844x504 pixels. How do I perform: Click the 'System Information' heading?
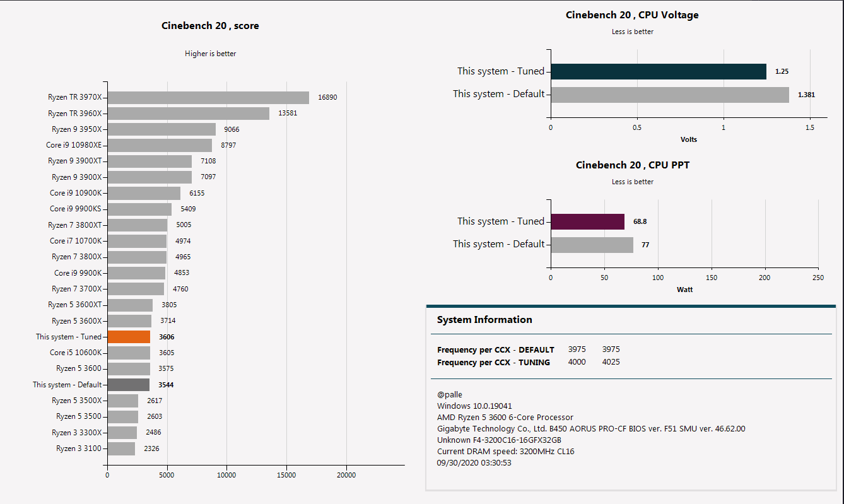coord(484,320)
